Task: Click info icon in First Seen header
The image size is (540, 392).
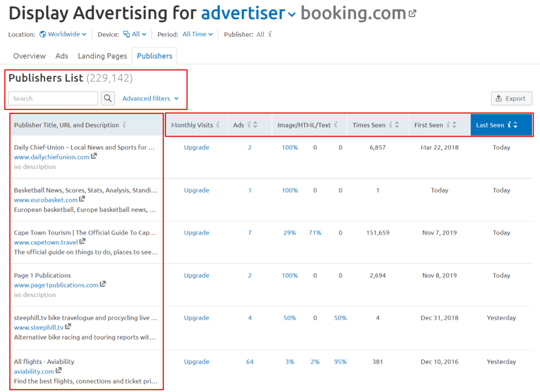Action: [448, 125]
